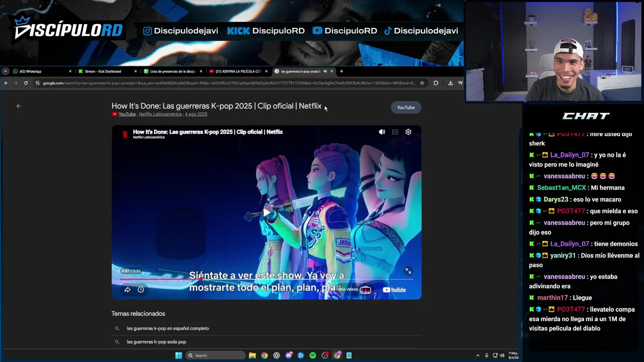
Task: Click the microphone icon in the system tray
Action: pyautogui.click(x=486, y=355)
